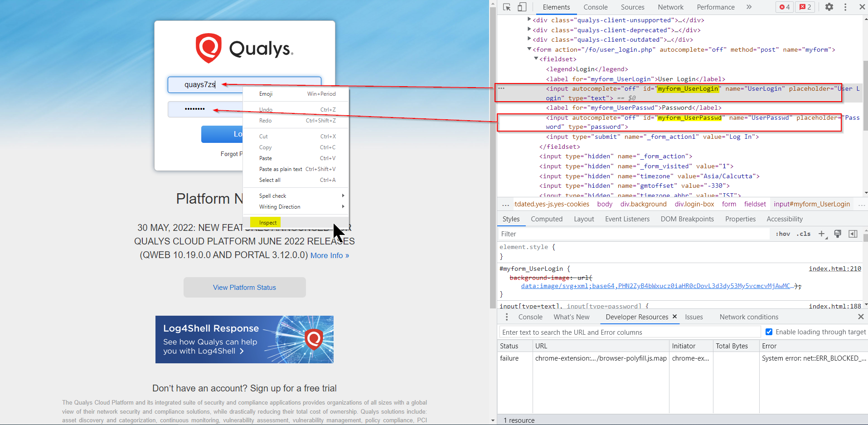Click the red error count badge
Viewport: 868px width, 425px height.
(784, 7)
